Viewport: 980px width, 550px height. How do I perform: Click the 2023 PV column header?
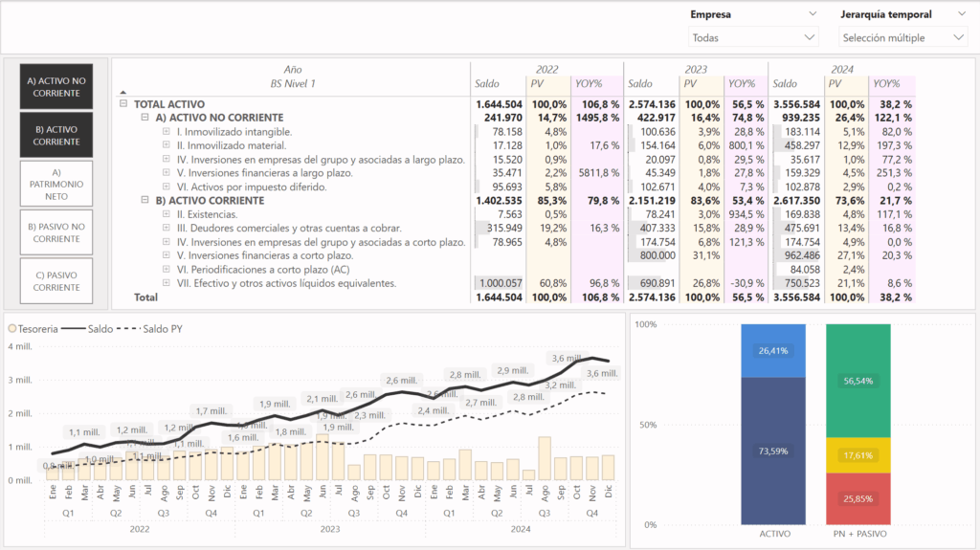tap(690, 83)
